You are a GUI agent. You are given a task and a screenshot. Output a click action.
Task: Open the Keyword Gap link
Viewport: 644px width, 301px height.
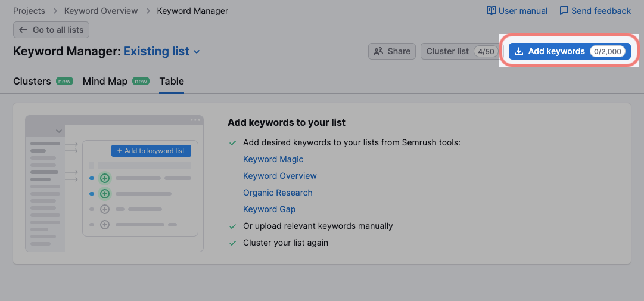tap(269, 209)
